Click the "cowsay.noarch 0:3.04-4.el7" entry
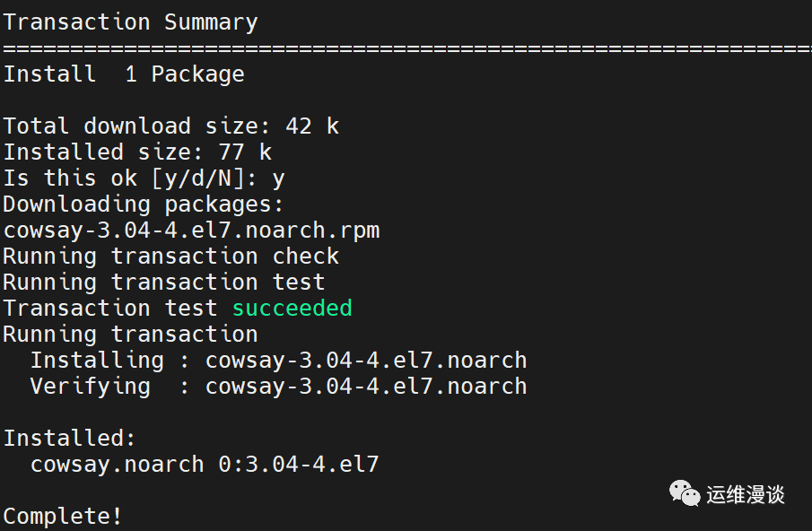The image size is (812, 531). pyautogui.click(x=205, y=465)
